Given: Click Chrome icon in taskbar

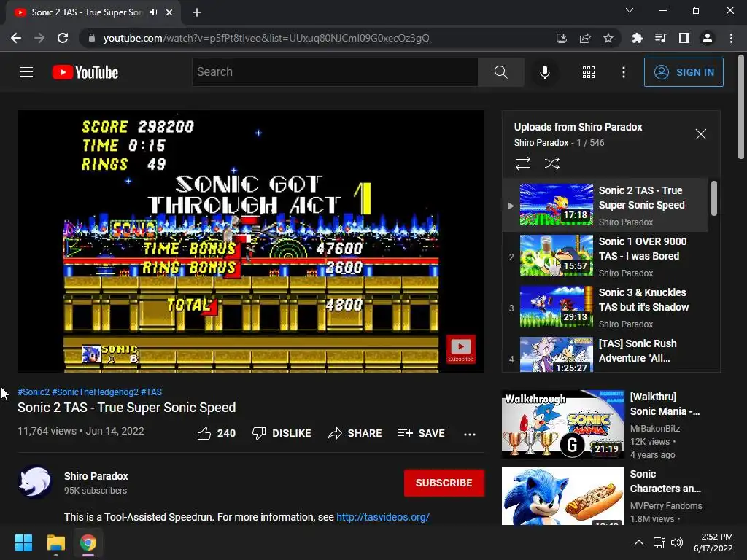Looking at the screenshot, I should [x=88, y=542].
